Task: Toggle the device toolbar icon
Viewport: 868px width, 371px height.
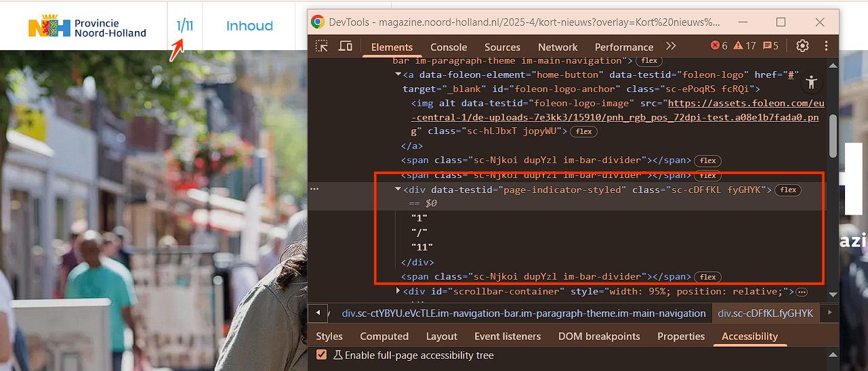Action: (346, 46)
